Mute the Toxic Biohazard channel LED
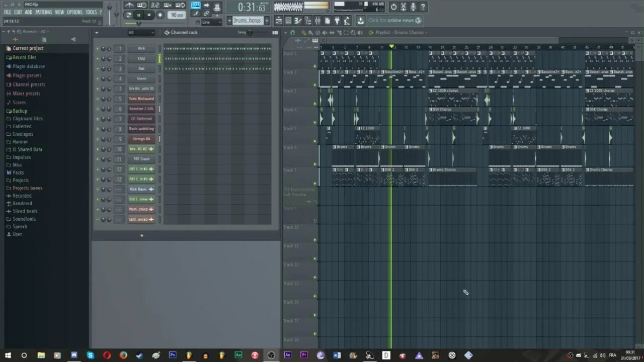Image resolution: width=644 pixels, height=362 pixels. (98, 99)
